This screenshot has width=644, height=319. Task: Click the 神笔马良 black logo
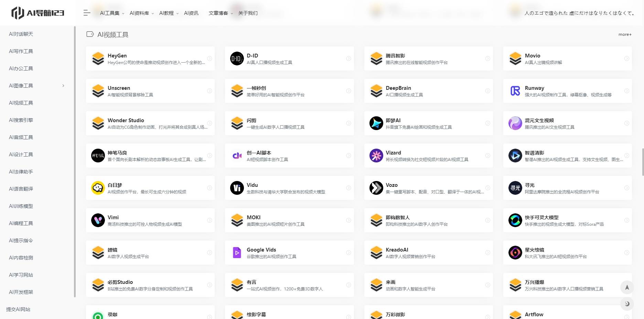pyautogui.click(x=98, y=156)
